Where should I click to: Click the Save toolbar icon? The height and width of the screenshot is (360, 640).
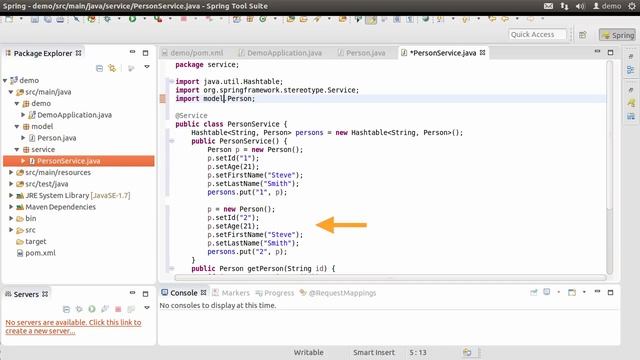(35, 19)
